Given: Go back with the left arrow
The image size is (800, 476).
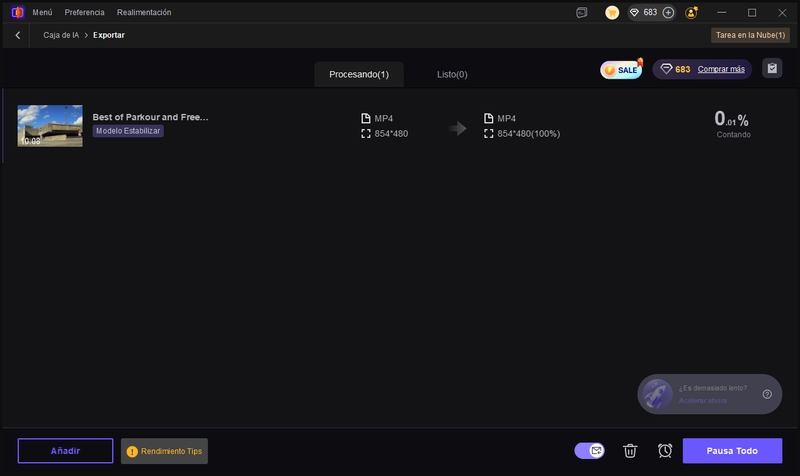Looking at the screenshot, I should (x=18, y=35).
